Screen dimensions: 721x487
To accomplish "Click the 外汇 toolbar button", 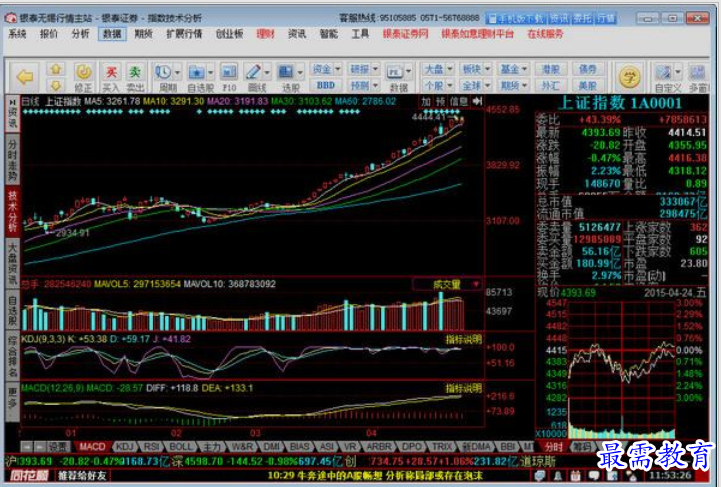I will (x=551, y=85).
